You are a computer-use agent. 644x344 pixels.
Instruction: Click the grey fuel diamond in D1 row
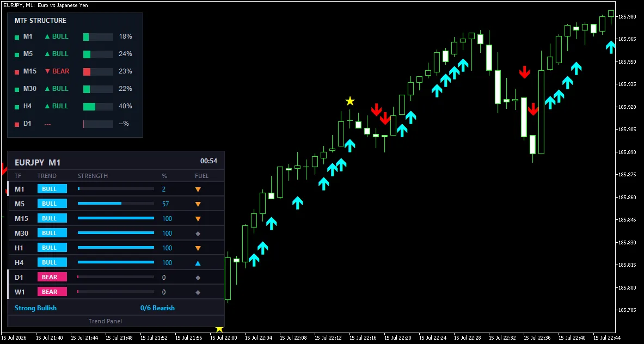pyautogui.click(x=198, y=278)
